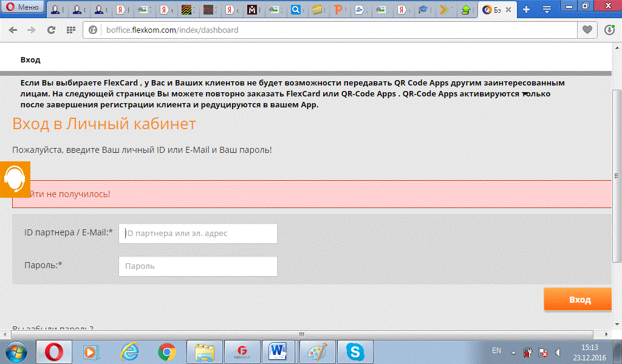Open the downloads arrow icon
The width and height of the screenshot is (622, 364).
click(x=610, y=30)
